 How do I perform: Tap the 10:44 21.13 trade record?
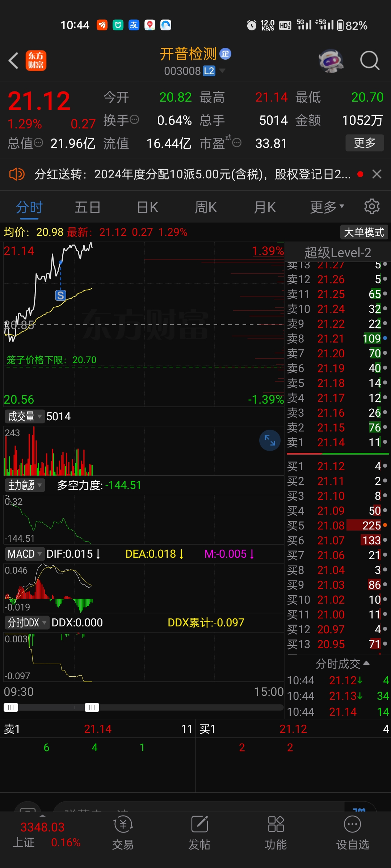pyautogui.click(x=338, y=696)
